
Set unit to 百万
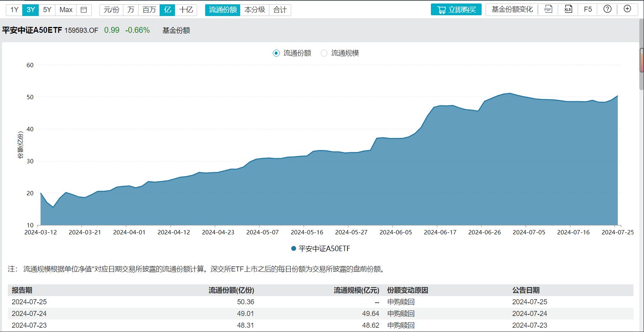[x=149, y=10]
